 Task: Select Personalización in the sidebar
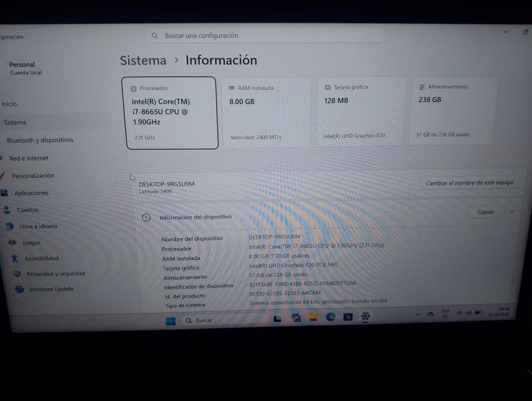click(33, 175)
